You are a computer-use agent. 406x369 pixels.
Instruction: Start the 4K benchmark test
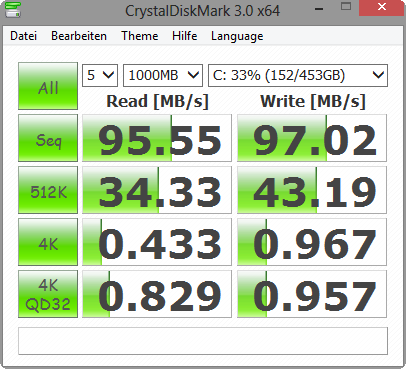tap(48, 242)
